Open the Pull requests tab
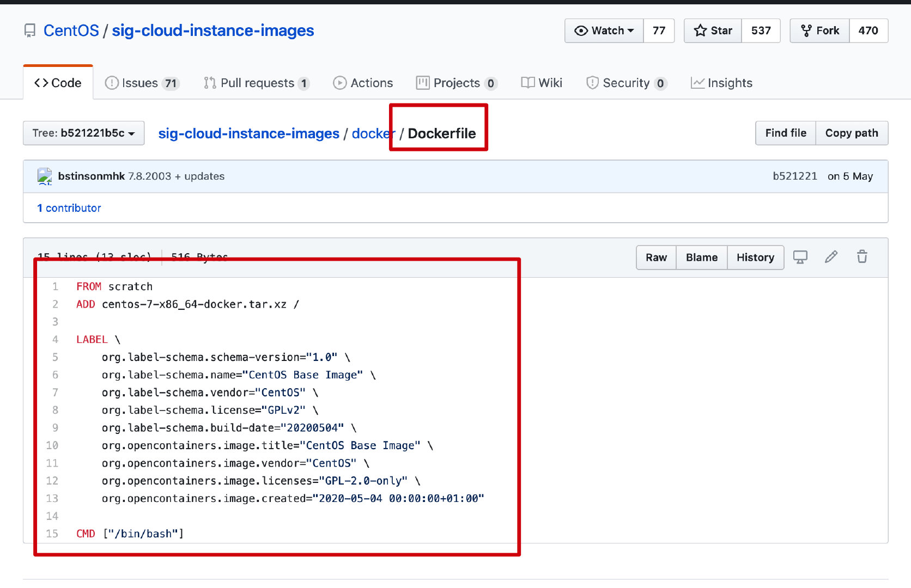The height and width of the screenshot is (588, 911). [257, 83]
